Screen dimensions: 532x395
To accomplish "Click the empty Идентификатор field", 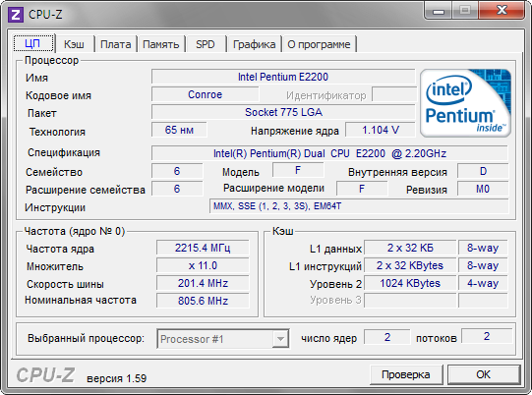I will [394, 94].
